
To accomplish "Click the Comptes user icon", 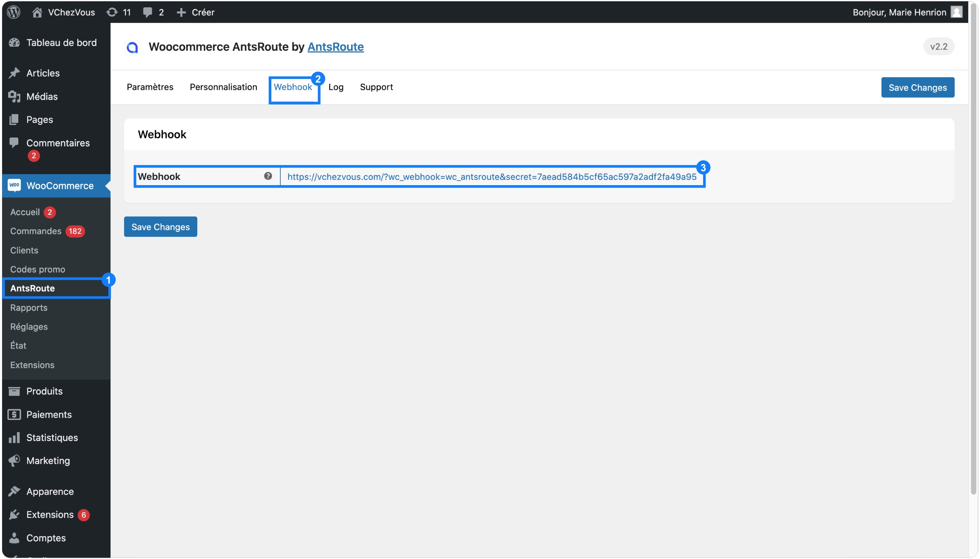I will click(x=14, y=537).
